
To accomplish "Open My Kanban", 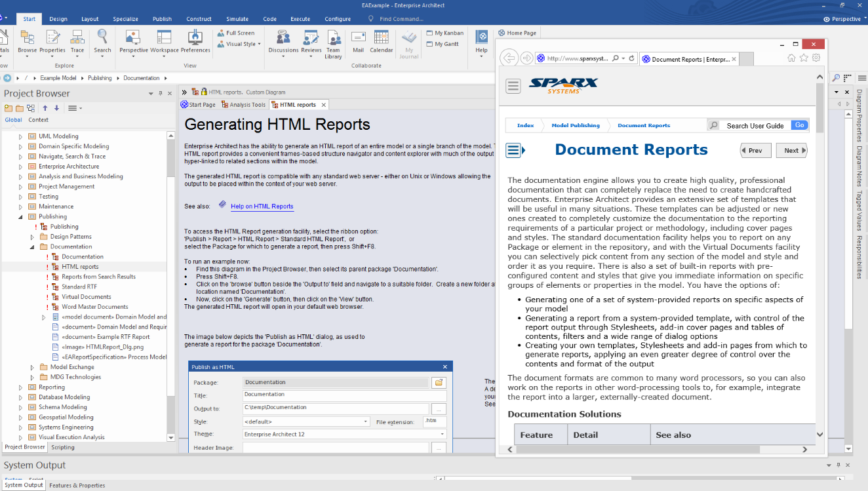I will 444,33.
